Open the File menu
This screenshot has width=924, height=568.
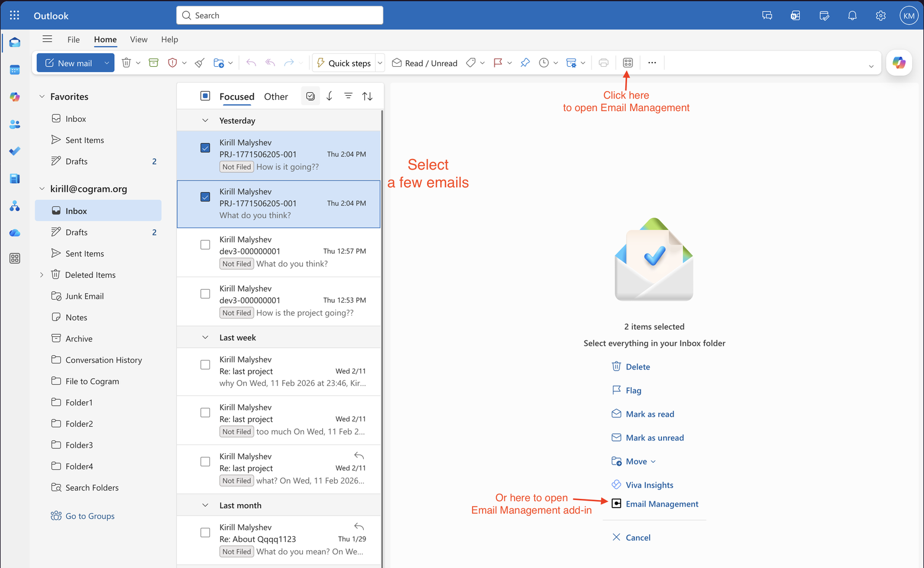tap(73, 40)
